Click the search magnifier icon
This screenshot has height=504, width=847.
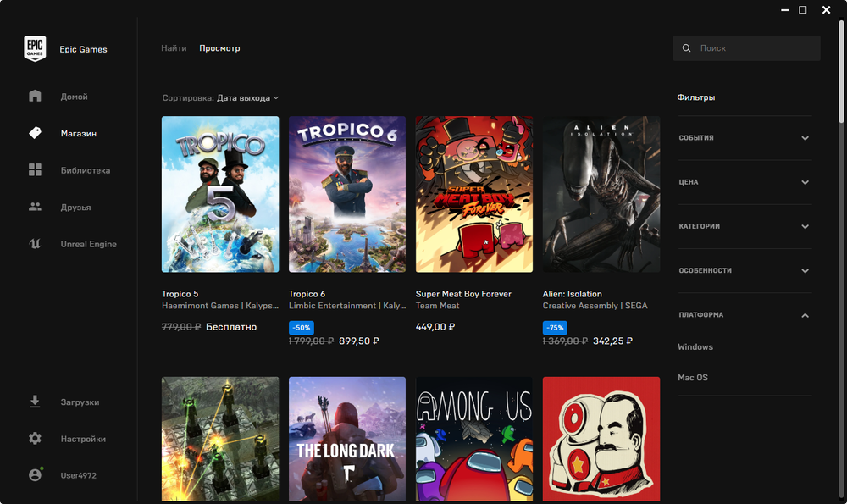pos(686,48)
